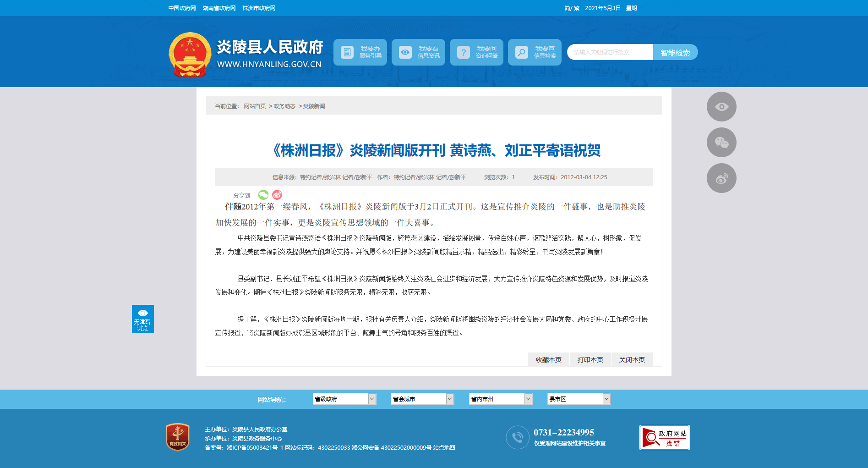Go to 网站首页 in breadcrumb
The image size is (868, 468).
coord(255,106)
